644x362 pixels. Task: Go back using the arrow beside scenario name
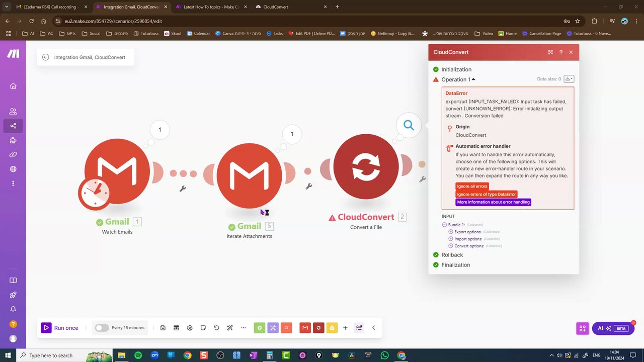point(45,57)
